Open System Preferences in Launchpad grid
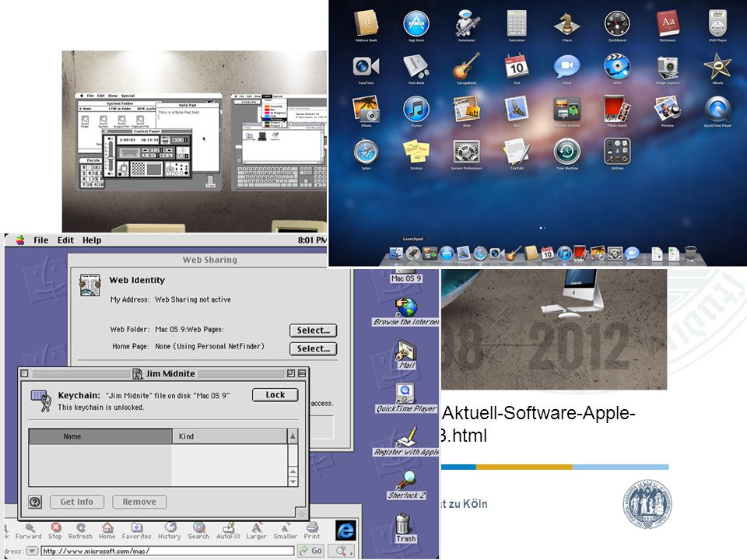The image size is (747, 560). point(466,152)
